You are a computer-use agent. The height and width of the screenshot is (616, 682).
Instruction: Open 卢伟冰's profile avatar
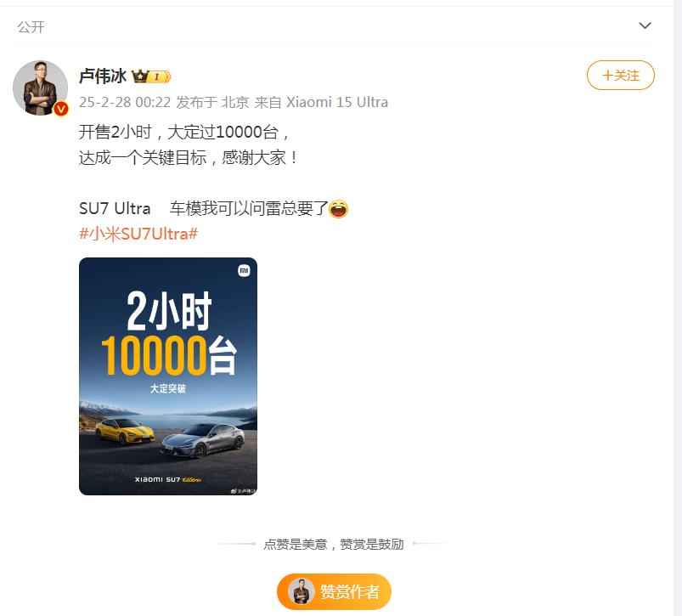[40, 88]
